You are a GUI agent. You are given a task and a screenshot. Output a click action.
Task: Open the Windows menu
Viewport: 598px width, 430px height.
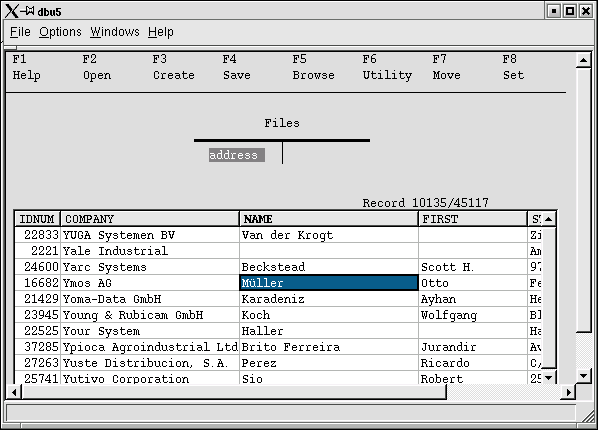pyautogui.click(x=115, y=32)
